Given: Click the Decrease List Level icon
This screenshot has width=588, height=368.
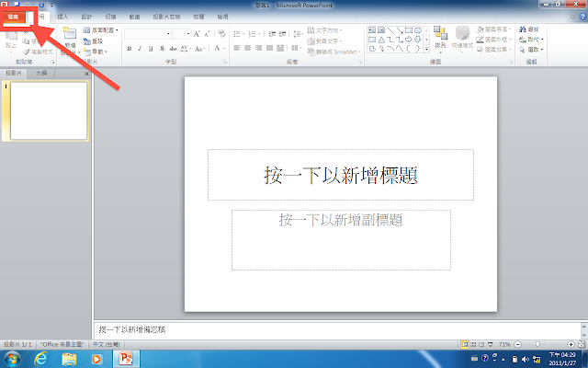Looking at the screenshot, I should point(272,34).
